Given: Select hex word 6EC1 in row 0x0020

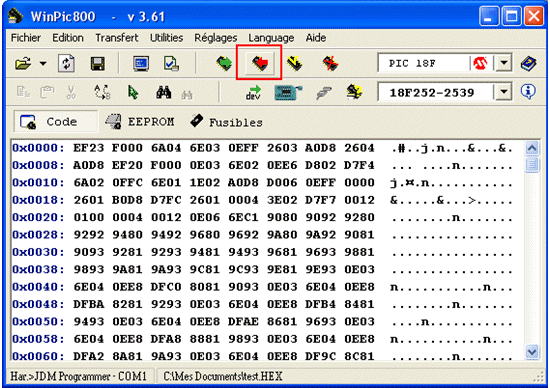Looking at the screenshot, I should pyautogui.click(x=243, y=218).
